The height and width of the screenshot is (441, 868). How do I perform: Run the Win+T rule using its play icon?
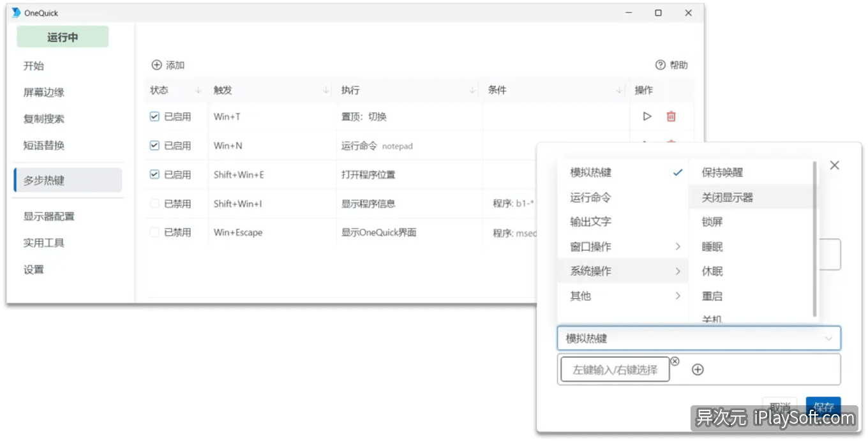click(647, 116)
